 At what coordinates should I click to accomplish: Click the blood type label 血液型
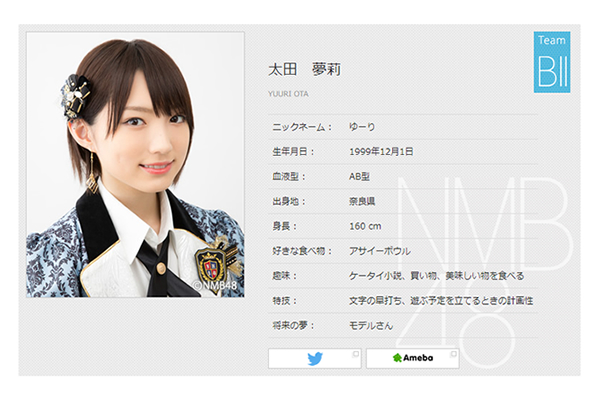(x=289, y=176)
